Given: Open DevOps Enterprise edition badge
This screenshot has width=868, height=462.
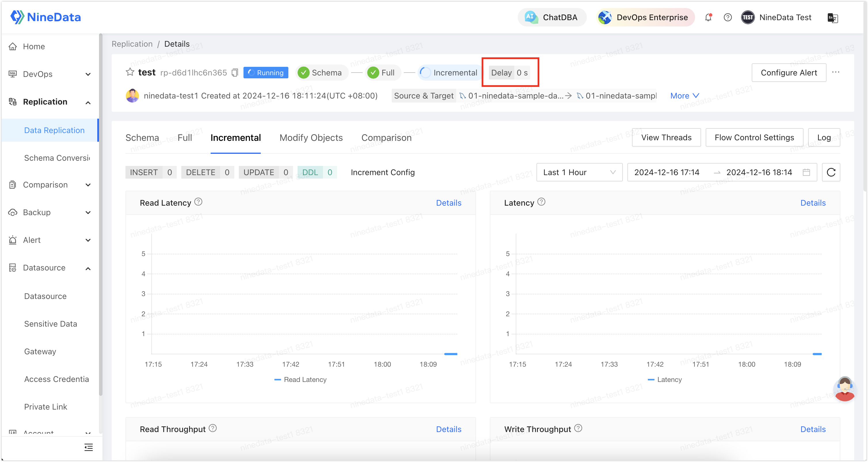Looking at the screenshot, I should tap(645, 17).
